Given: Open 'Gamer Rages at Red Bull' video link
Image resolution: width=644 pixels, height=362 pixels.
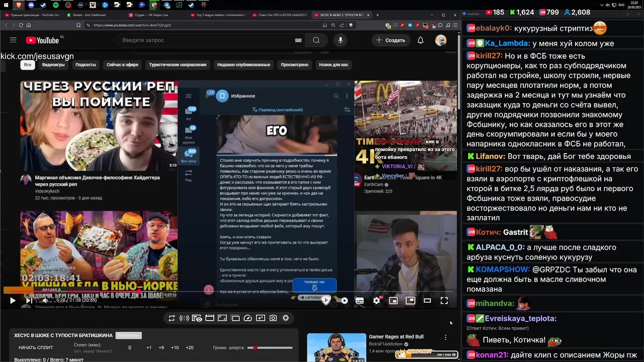Looking at the screenshot, I should coord(396,337).
